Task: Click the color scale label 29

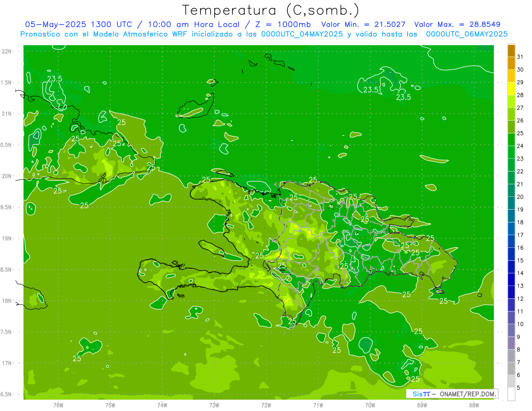Action: (520, 82)
